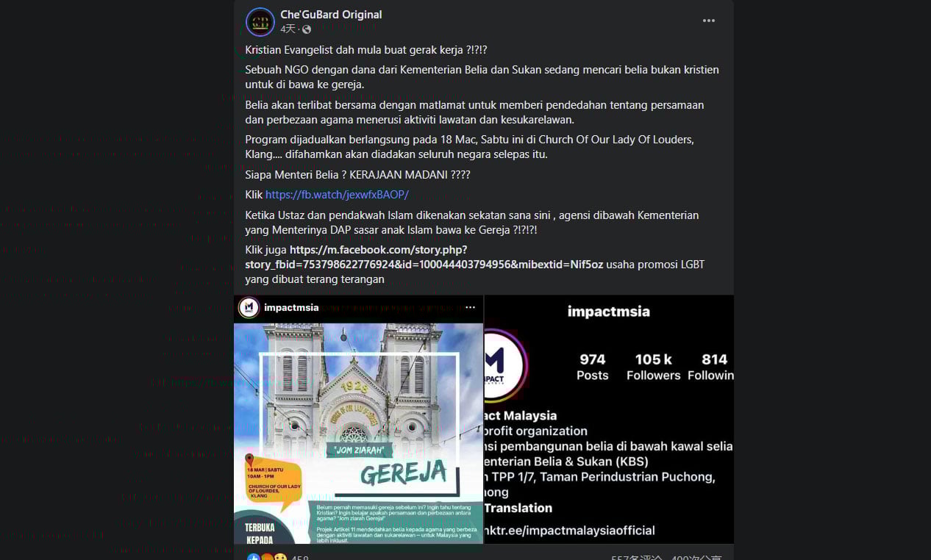Click the impactmsia logo in left image
The image size is (931, 560).
pos(249,307)
